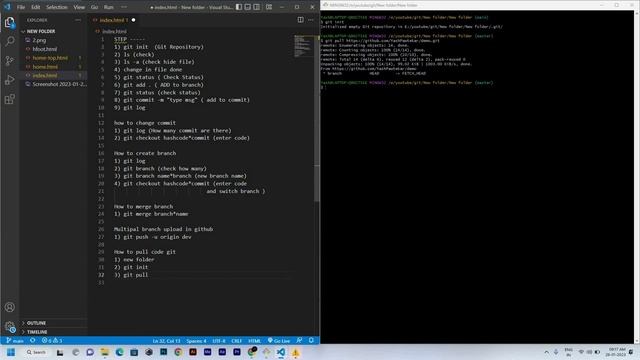
Task: Change indentation via Spaces: 4
Action: (x=196, y=340)
